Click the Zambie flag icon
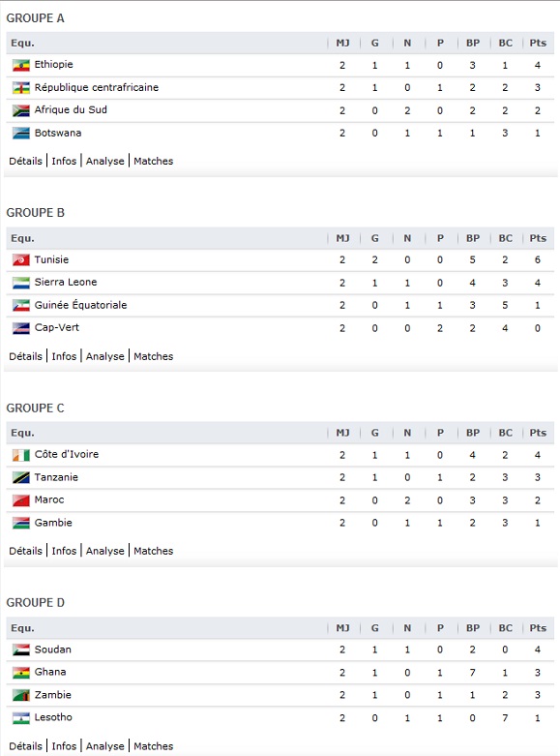Viewport: 560px width, 756px height. tap(21, 695)
